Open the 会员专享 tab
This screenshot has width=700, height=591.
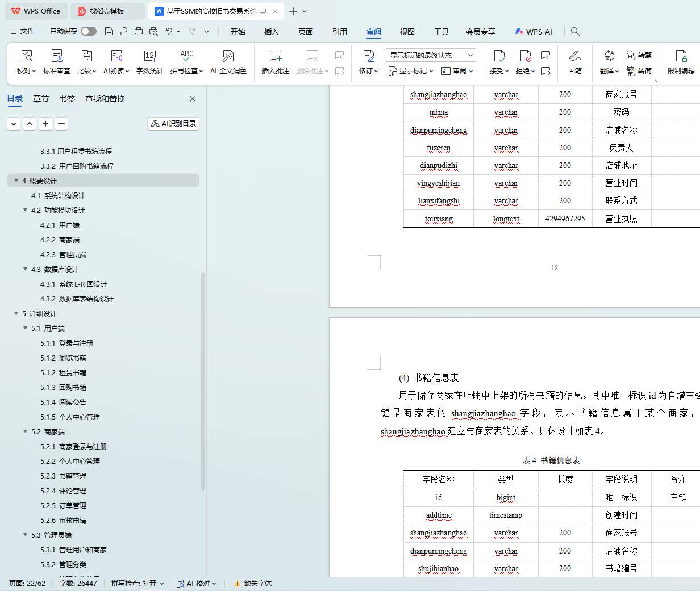pyautogui.click(x=481, y=32)
